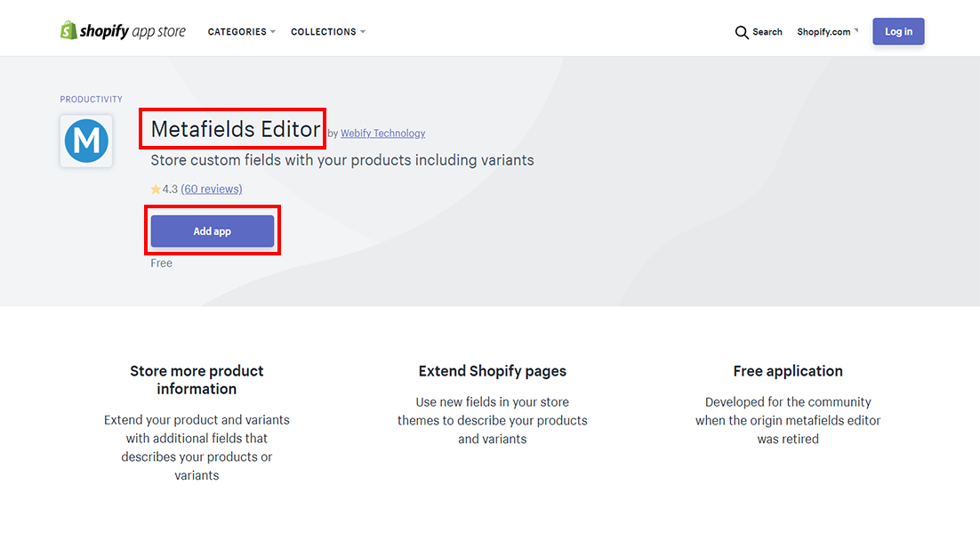The height and width of the screenshot is (542, 980).
Task: Click the Shopify bag logo icon
Action: [68, 31]
